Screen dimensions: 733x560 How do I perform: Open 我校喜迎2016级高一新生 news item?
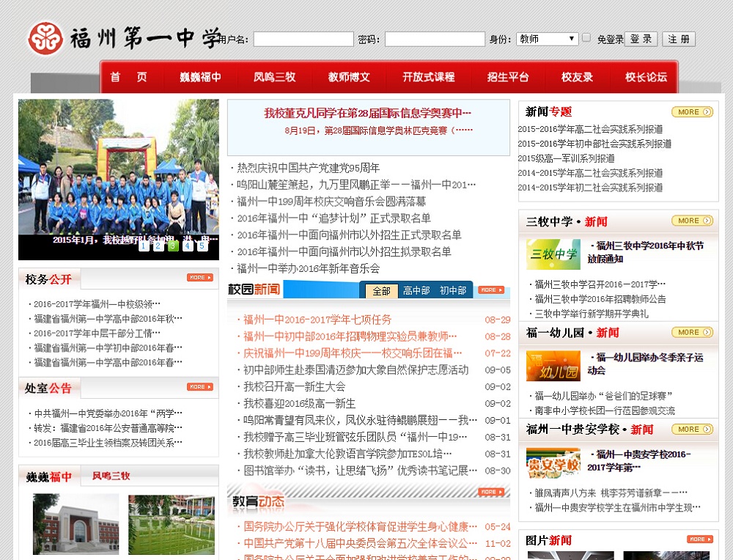(x=300, y=403)
